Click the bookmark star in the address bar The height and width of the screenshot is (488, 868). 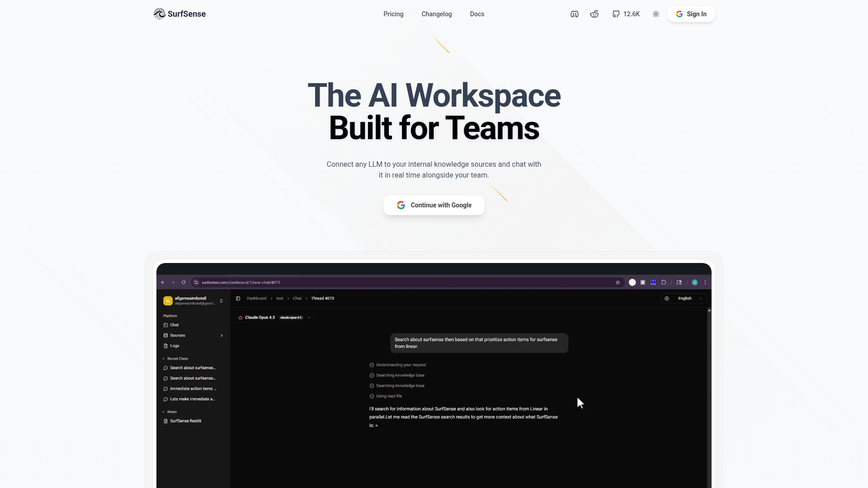[x=618, y=282]
